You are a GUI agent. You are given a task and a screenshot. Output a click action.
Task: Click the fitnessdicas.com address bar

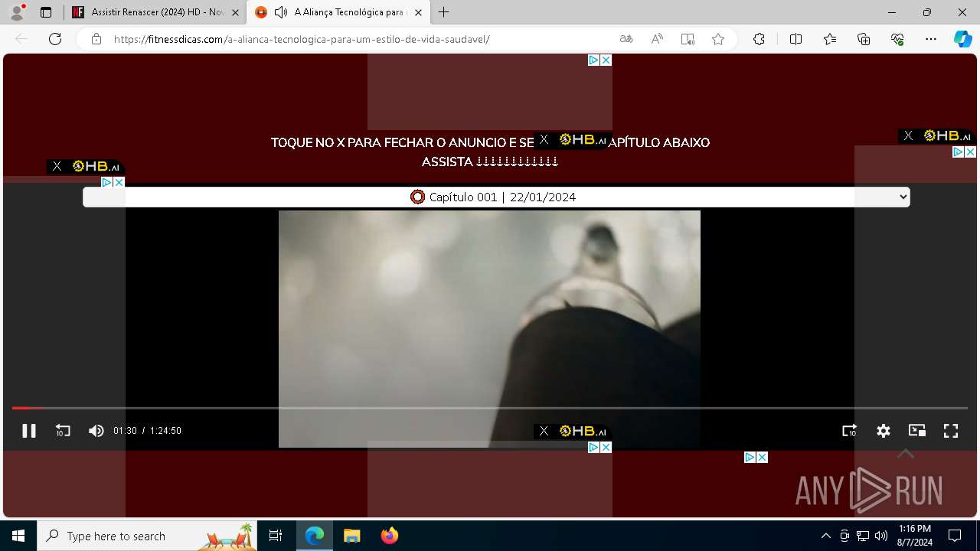(302, 39)
